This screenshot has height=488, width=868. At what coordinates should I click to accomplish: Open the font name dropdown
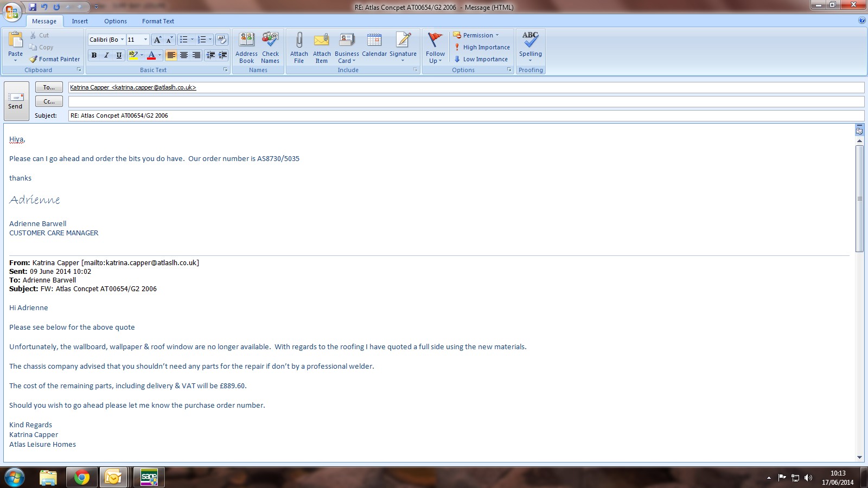coord(122,40)
